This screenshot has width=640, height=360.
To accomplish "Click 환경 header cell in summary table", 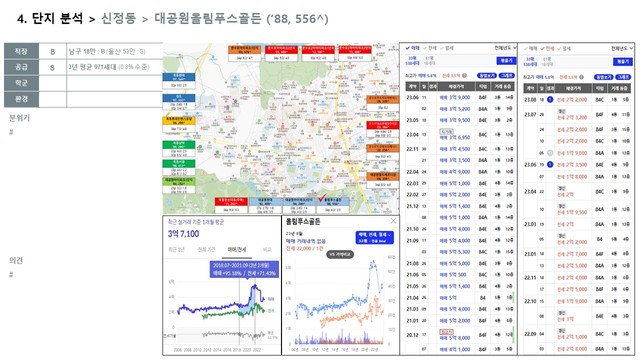I will pyautogui.click(x=21, y=99).
